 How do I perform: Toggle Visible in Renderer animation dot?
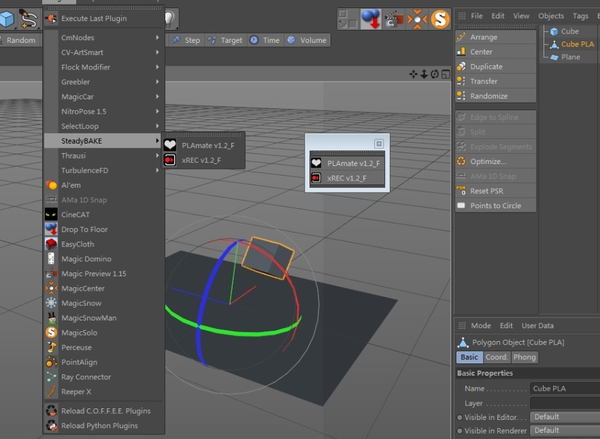[460, 431]
